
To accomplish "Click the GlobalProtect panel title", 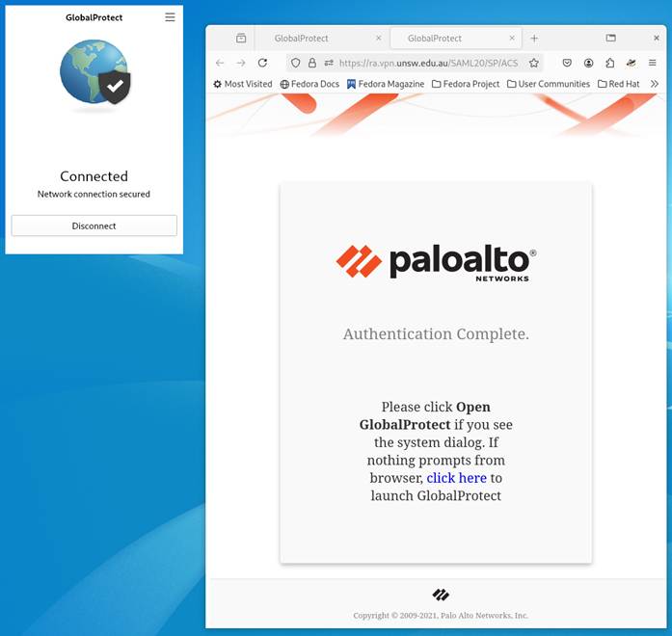I will 94,17.
